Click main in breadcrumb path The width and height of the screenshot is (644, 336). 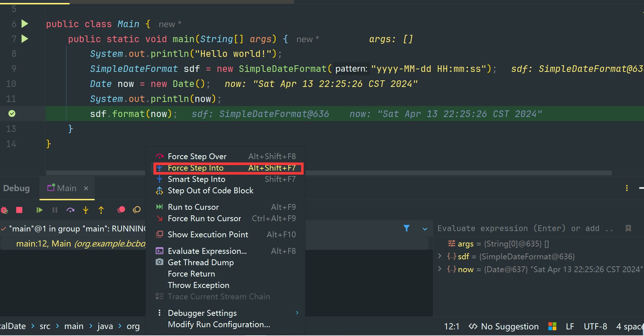point(74,326)
